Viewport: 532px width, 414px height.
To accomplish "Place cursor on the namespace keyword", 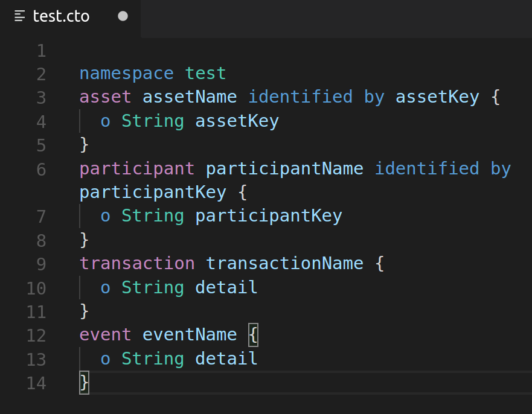I will 126,73.
